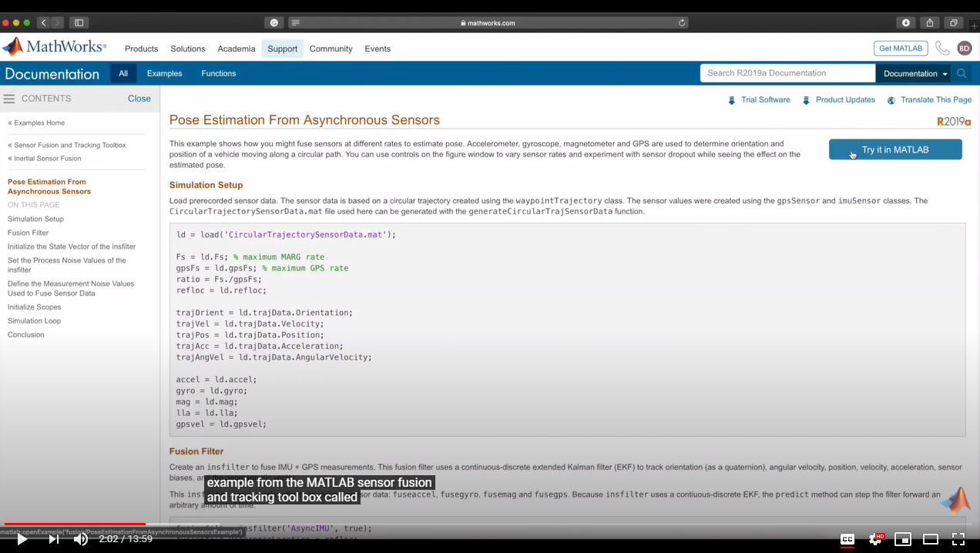980x553 pixels.
Task: Click the phone contact icon
Action: tap(942, 49)
